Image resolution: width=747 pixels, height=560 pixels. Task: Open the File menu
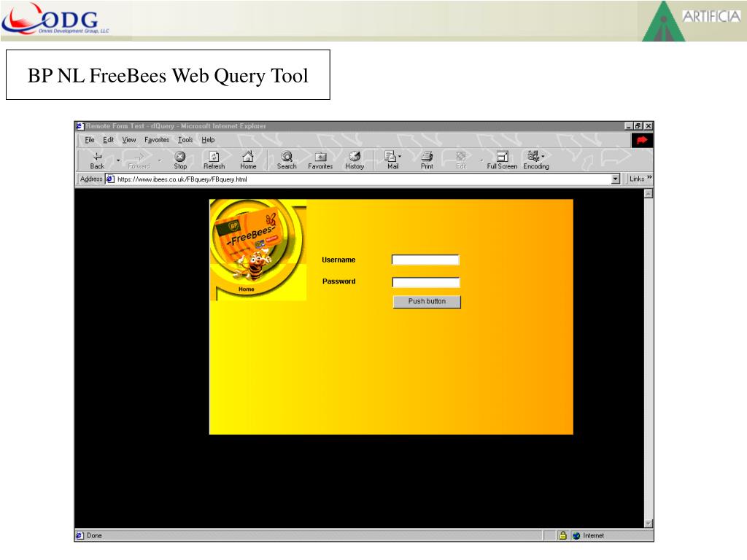90,140
